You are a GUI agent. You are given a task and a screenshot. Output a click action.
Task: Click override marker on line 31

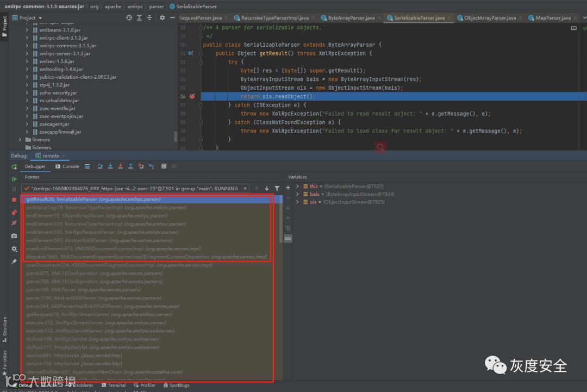pos(191,53)
